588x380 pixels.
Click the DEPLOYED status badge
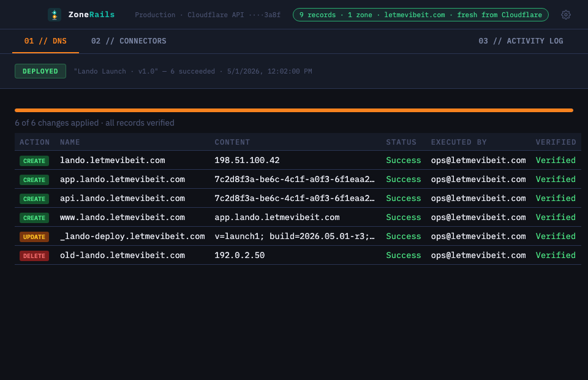(40, 71)
